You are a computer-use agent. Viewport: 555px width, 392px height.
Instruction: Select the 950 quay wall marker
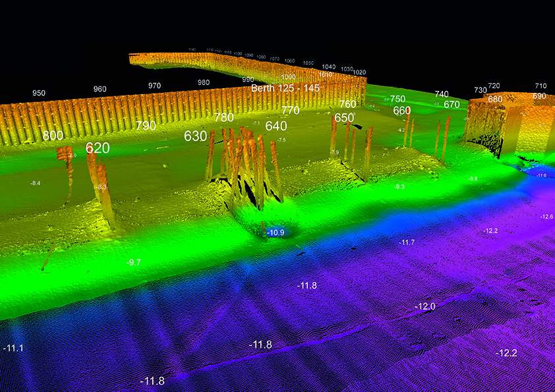click(x=39, y=93)
